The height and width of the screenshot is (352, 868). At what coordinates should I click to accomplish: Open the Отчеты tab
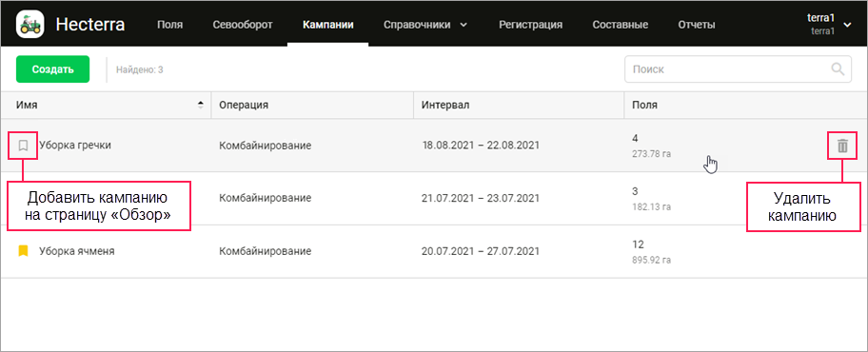[697, 25]
